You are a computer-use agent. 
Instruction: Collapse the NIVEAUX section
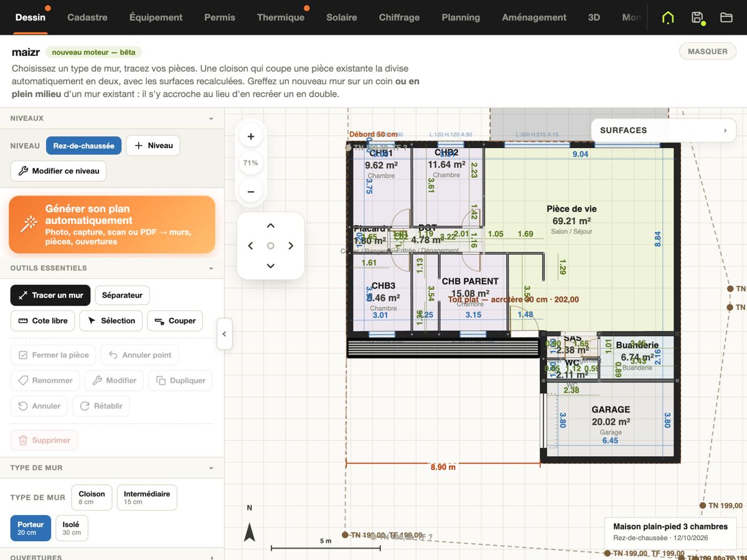(x=112, y=118)
